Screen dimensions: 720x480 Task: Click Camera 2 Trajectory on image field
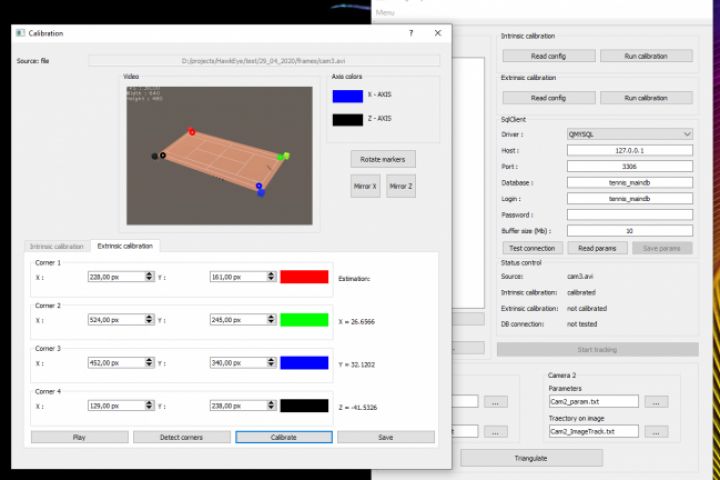pos(593,431)
